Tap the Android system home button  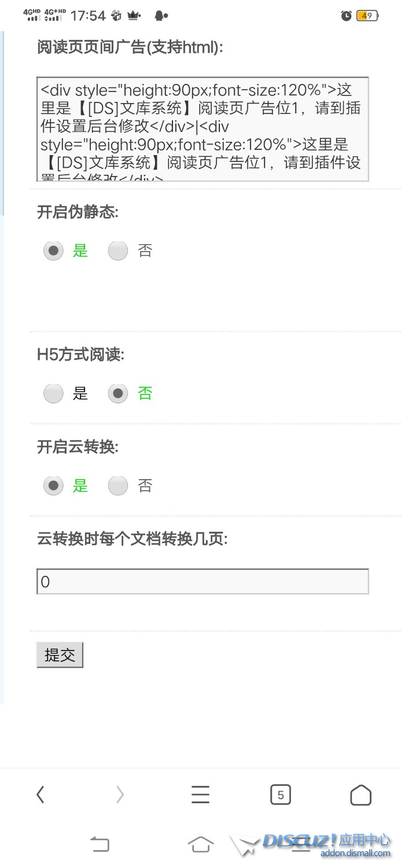tap(200, 845)
